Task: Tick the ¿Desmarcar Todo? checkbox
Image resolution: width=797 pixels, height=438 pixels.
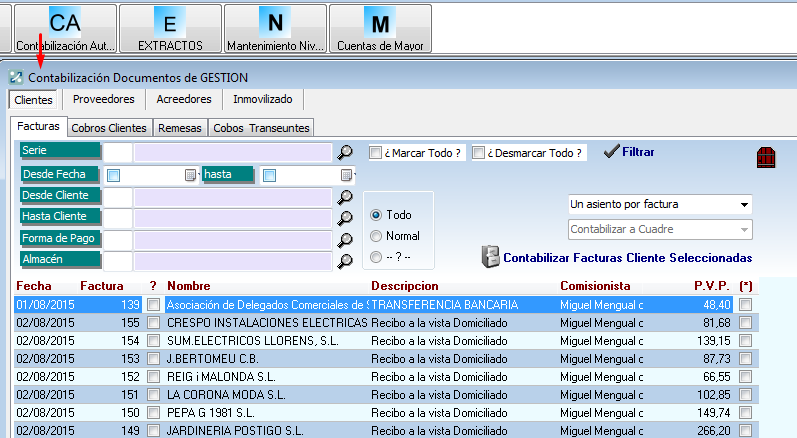Action: (x=479, y=153)
